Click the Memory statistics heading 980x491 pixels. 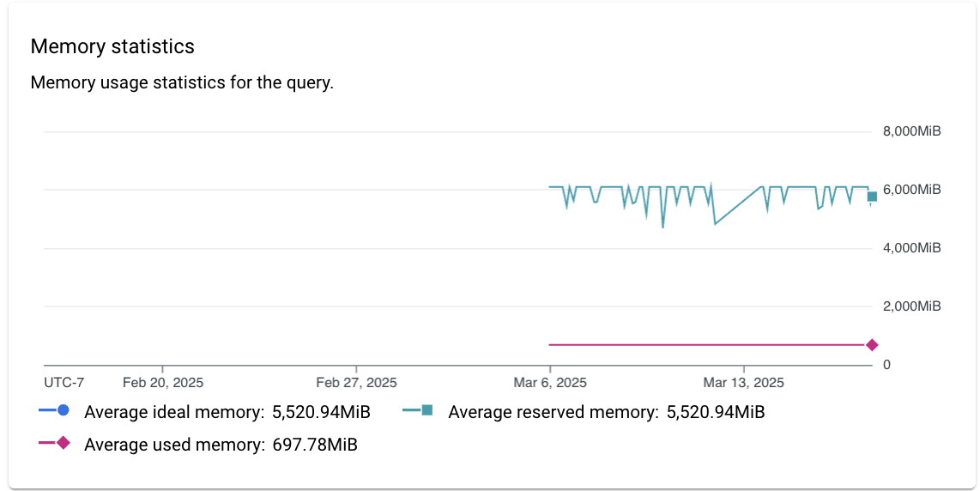[x=112, y=46]
